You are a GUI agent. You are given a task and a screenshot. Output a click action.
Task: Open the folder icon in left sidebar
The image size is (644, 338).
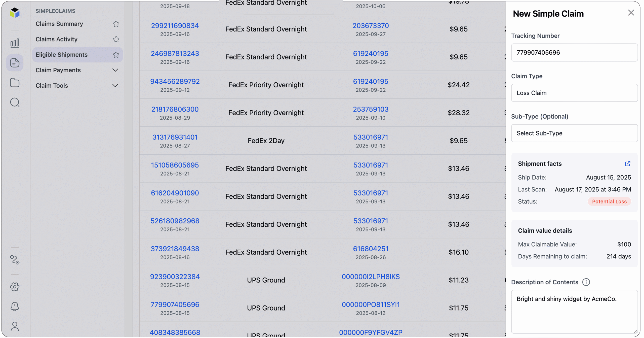coord(15,83)
